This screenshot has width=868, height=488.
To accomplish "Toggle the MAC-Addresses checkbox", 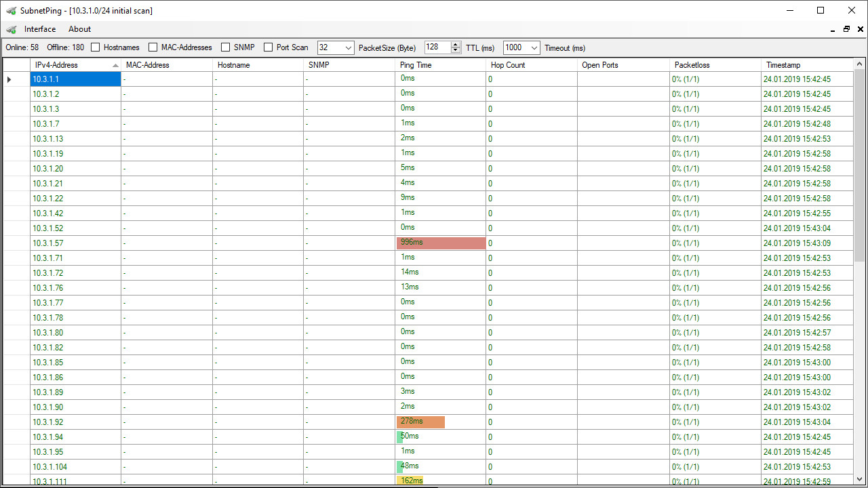I will [x=153, y=47].
